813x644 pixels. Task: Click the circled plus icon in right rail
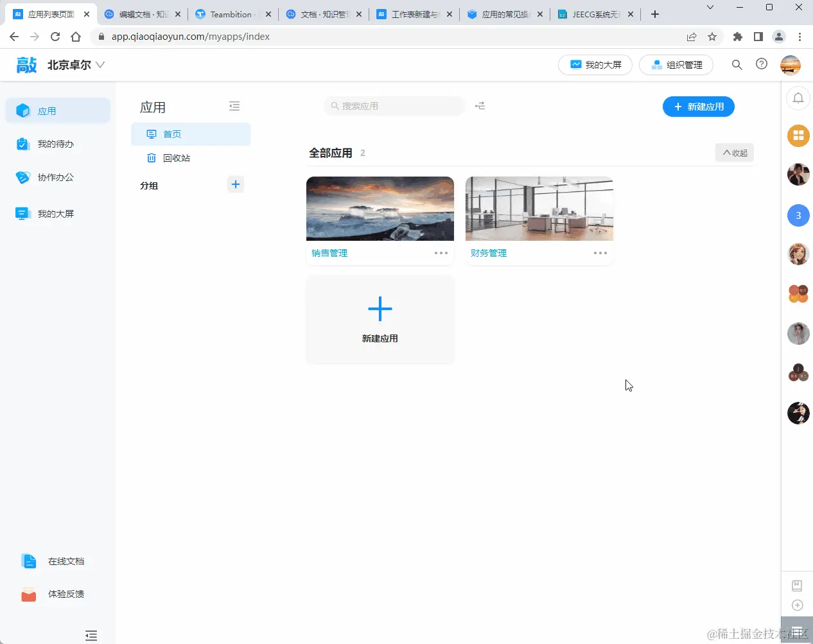tap(797, 605)
